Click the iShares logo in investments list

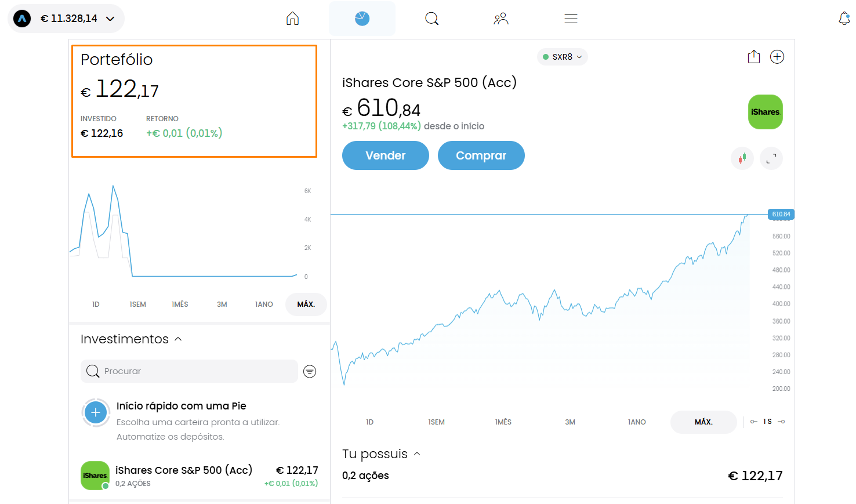(x=95, y=476)
